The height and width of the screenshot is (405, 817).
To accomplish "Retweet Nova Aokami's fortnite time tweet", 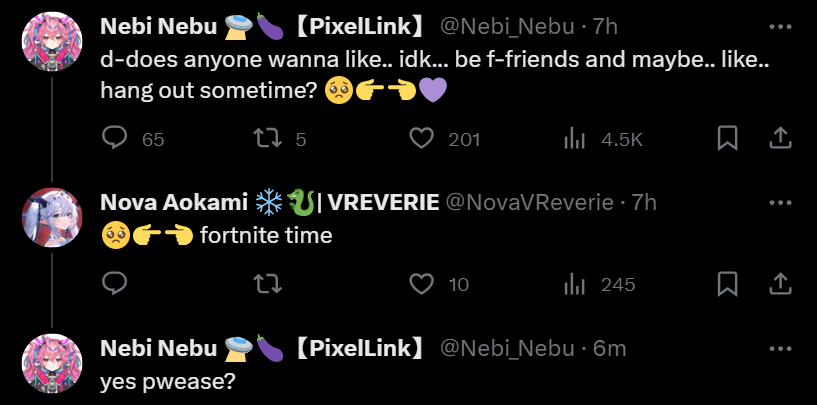I will tap(268, 285).
